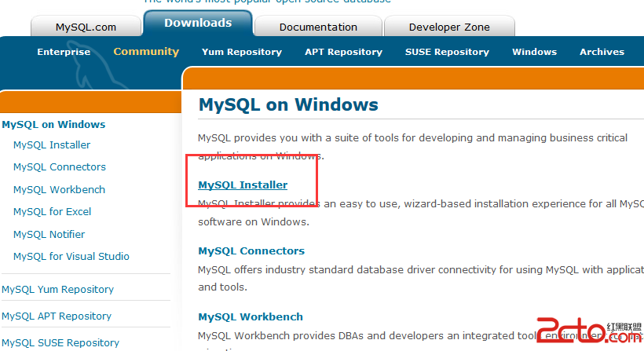Open Yum Repository in the top navigation bar
Image resolution: width=644 pixels, height=351 pixels.
point(242,52)
